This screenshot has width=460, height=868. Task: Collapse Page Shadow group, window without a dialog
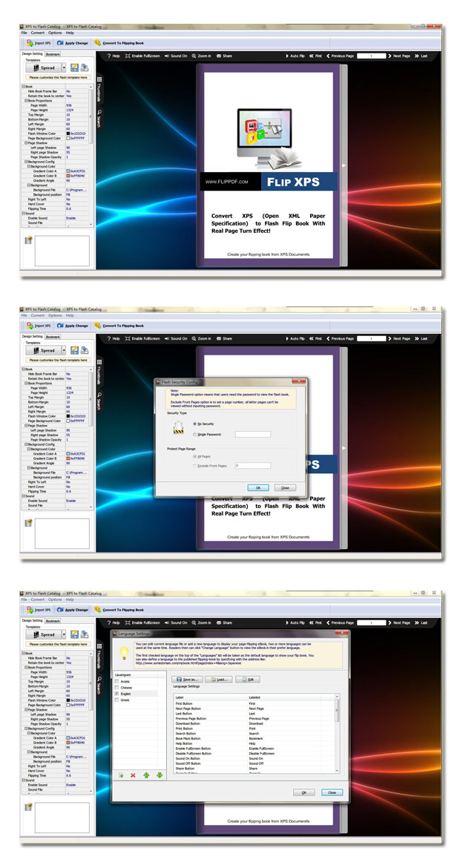(x=26, y=143)
